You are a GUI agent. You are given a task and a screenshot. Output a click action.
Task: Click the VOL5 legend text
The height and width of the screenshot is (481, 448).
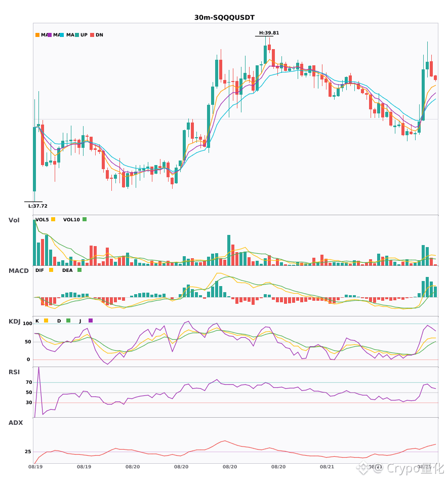click(x=42, y=220)
